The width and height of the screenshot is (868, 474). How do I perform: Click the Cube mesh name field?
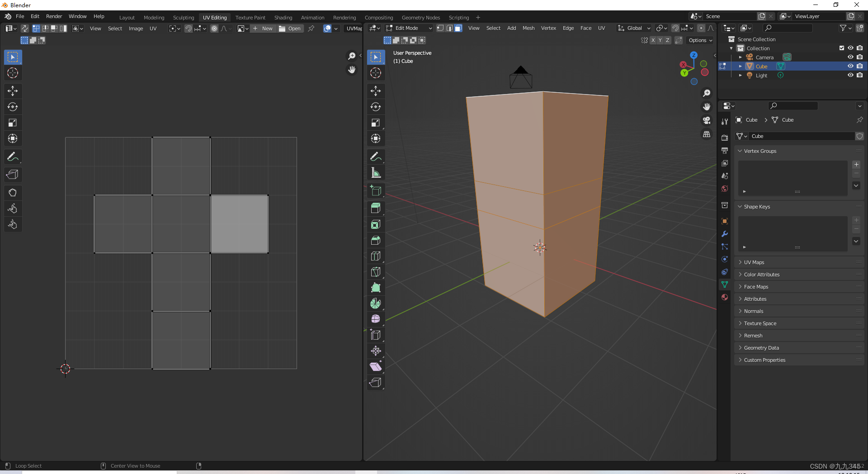pyautogui.click(x=801, y=136)
